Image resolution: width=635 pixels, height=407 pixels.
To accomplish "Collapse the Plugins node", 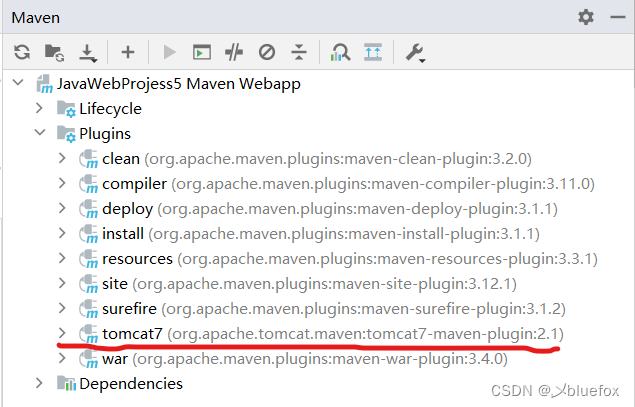I will point(40,132).
